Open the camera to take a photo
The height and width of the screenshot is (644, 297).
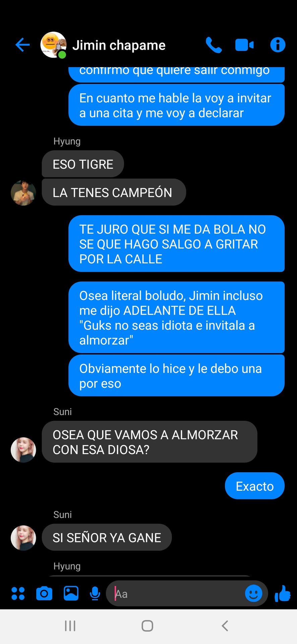pos(44,593)
